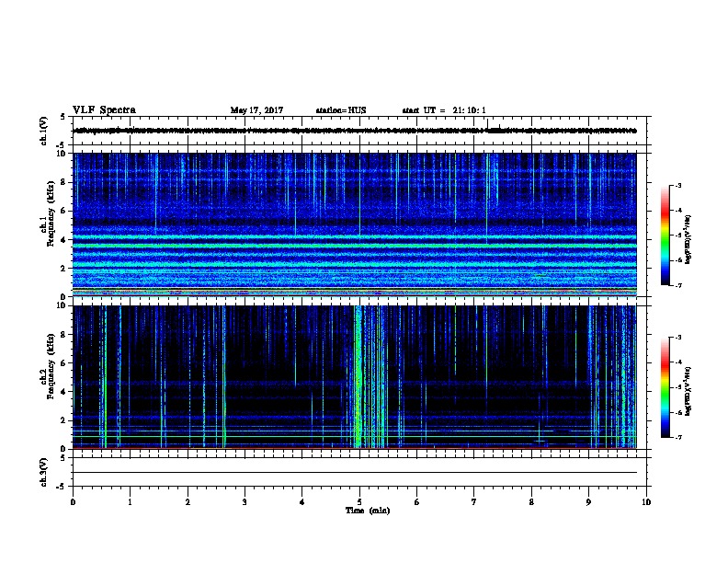Click the ch.1 colorbar log(PSD) label
Screen dimensions: 728x563
(688, 239)
